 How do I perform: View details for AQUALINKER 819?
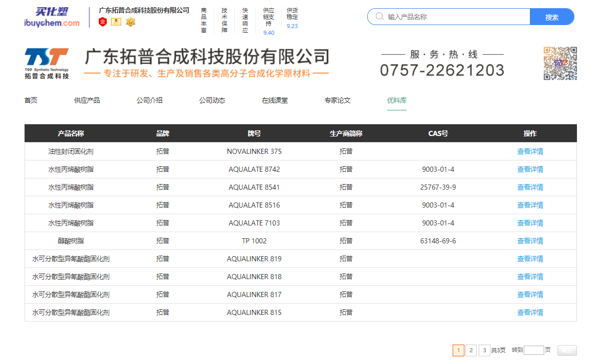click(x=530, y=259)
